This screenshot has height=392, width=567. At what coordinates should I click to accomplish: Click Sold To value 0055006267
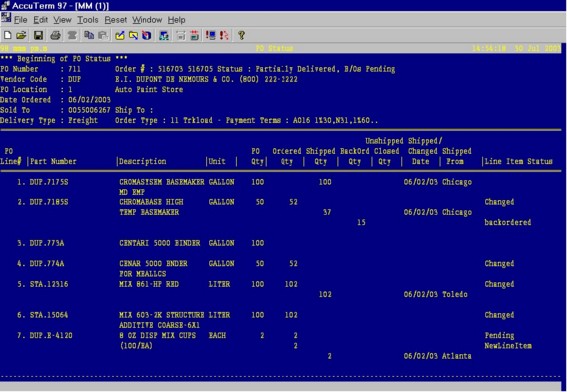coord(89,110)
